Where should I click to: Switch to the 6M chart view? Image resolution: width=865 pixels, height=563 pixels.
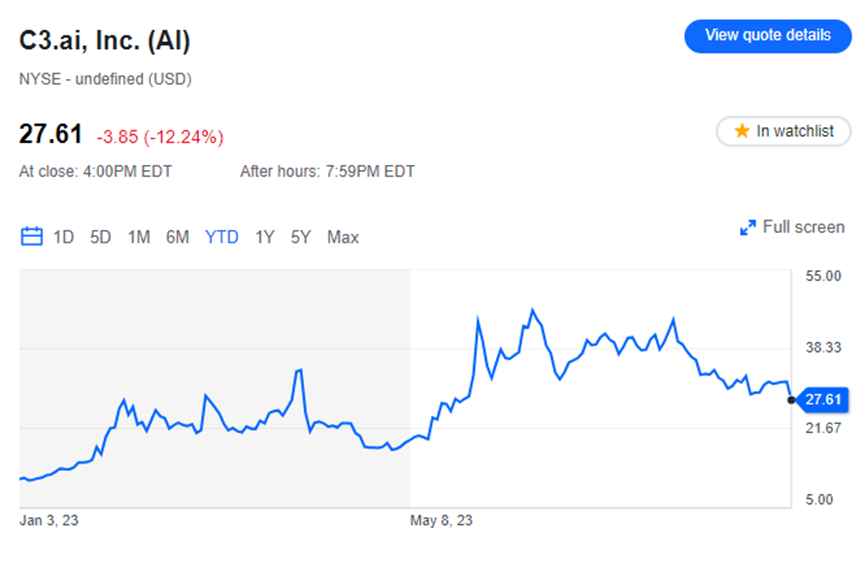click(178, 237)
